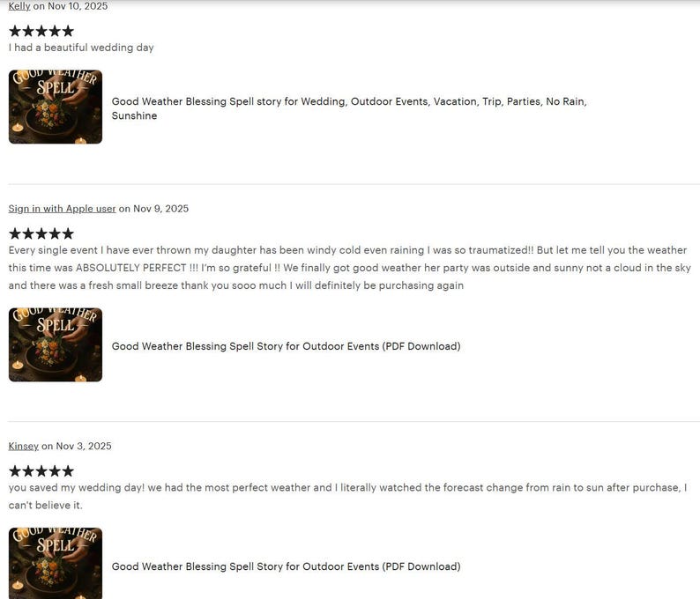Click the text 'I had a beautiful wedding day'
Screen dimensions: 700x599
click(81, 48)
